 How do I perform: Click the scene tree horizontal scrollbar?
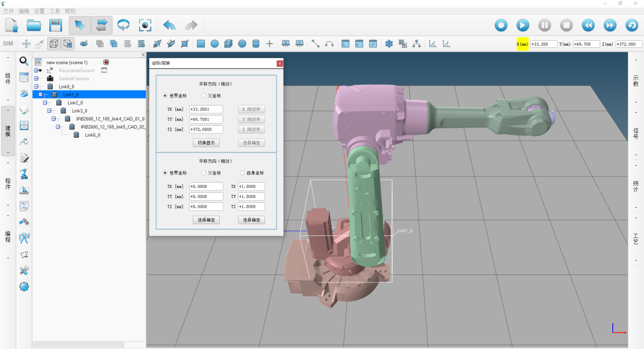click(79, 345)
